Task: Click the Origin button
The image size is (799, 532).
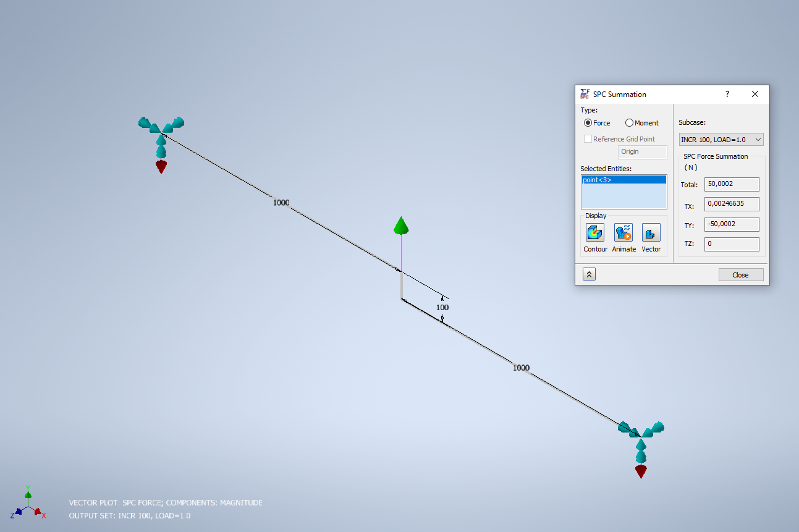Action: coord(642,151)
